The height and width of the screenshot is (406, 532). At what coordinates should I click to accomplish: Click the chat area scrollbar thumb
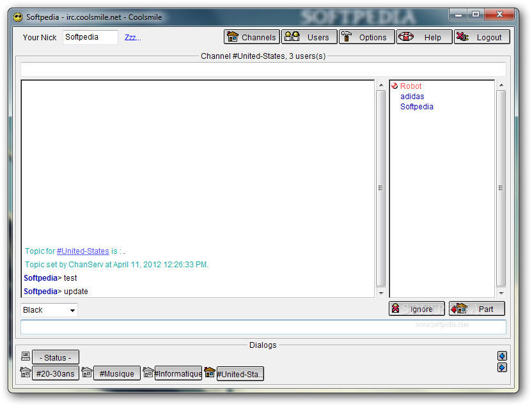tap(381, 188)
